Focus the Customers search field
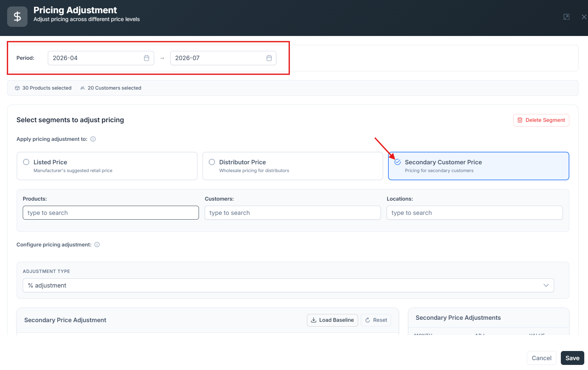 (x=293, y=213)
